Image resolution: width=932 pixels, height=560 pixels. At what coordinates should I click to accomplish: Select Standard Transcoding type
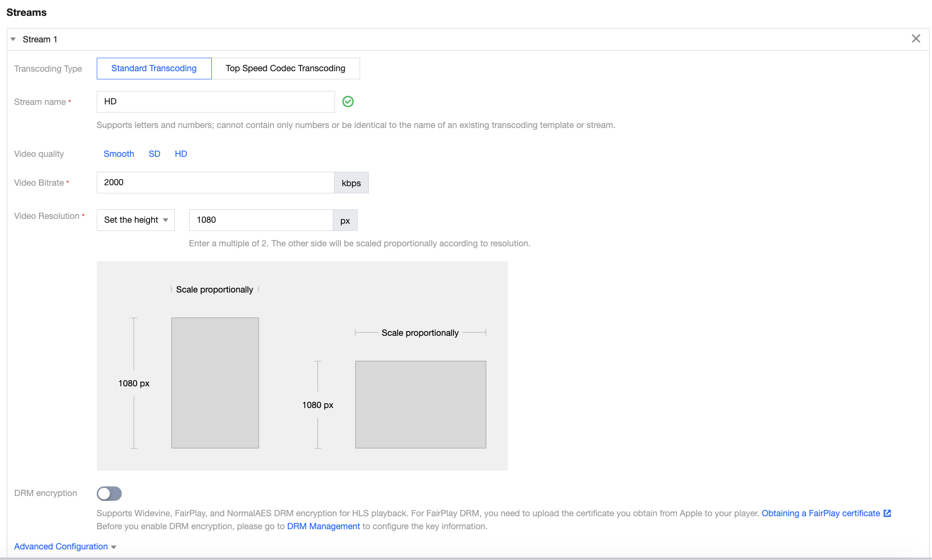(x=154, y=68)
